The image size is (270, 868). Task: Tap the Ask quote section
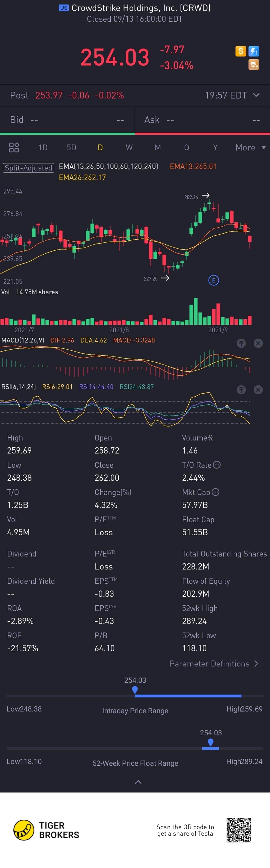point(202,120)
